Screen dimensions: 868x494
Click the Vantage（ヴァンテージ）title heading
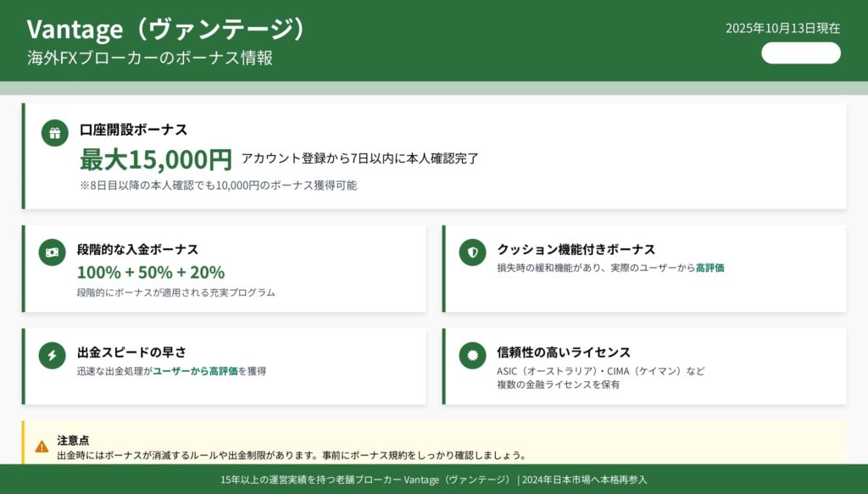coord(165,29)
